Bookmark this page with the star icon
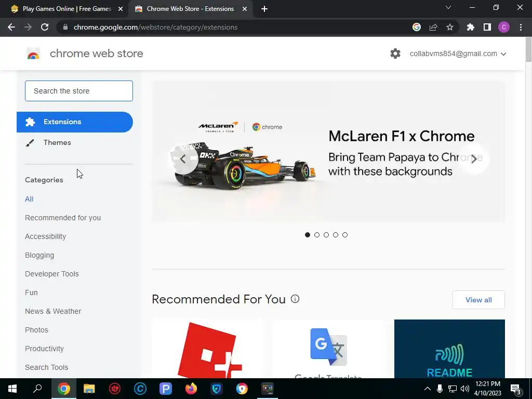This screenshot has height=399, width=532. coord(450,27)
